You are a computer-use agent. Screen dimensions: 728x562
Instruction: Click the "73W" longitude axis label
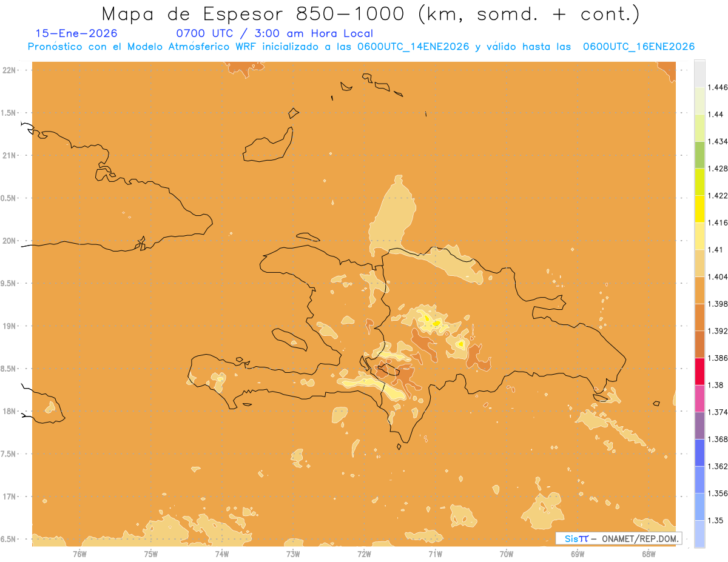coord(293,554)
